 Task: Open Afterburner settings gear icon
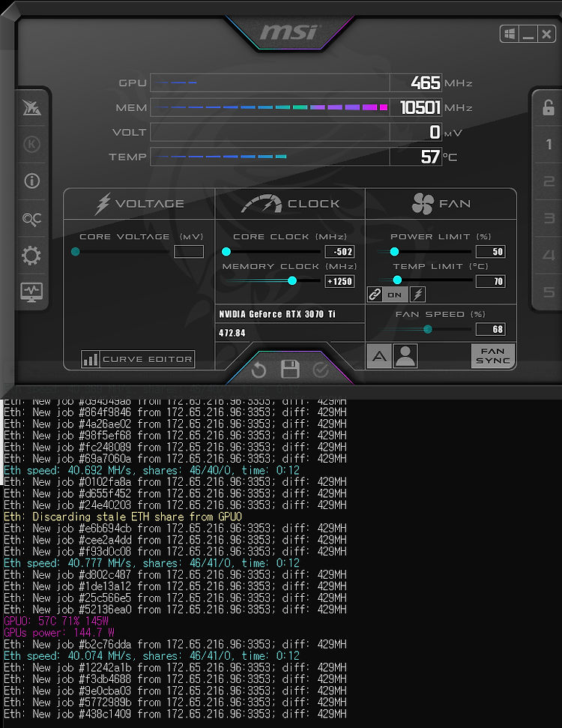[x=31, y=256]
